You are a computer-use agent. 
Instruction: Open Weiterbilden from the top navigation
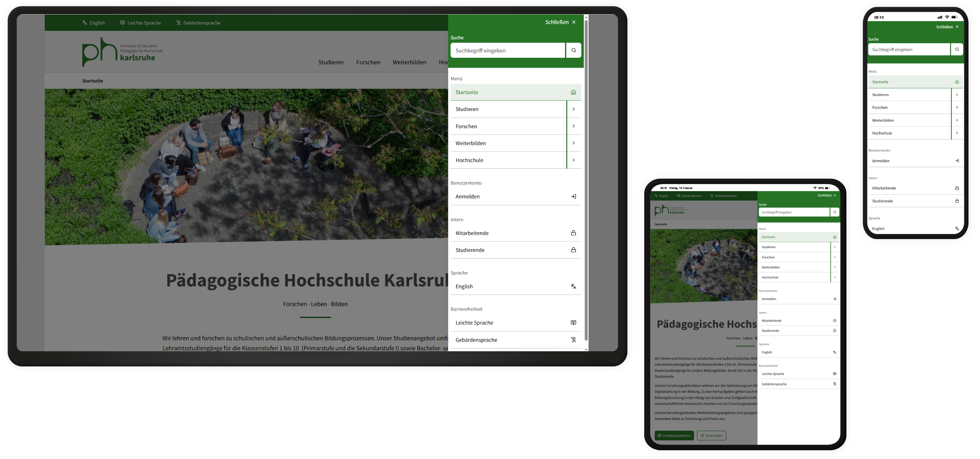[x=409, y=62]
